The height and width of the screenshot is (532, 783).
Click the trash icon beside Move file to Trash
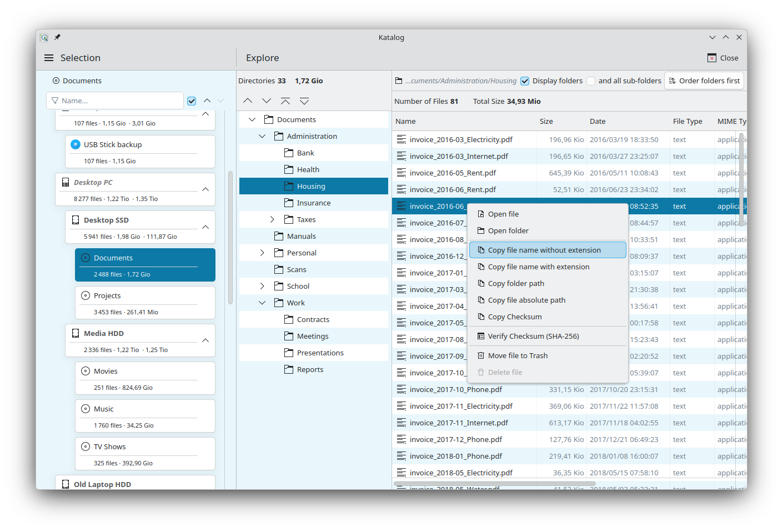click(481, 355)
